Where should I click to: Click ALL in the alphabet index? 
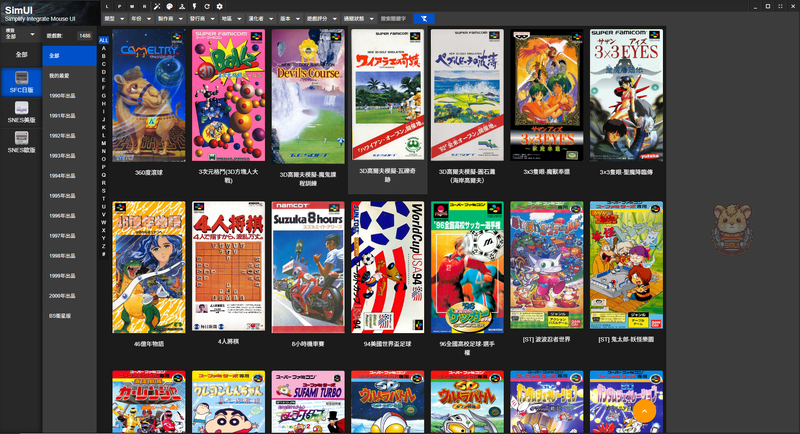pyautogui.click(x=104, y=40)
